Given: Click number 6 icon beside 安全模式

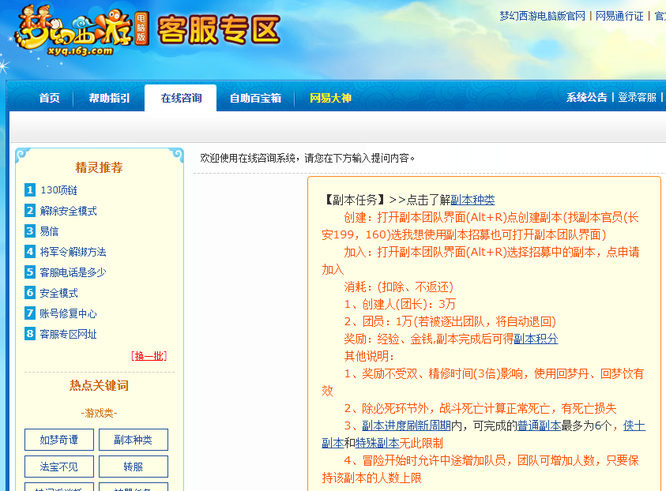Looking at the screenshot, I should (30, 293).
